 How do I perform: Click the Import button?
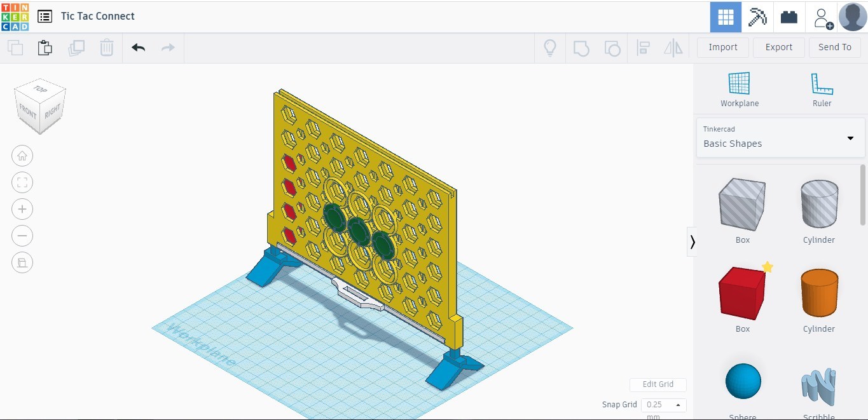pos(723,48)
